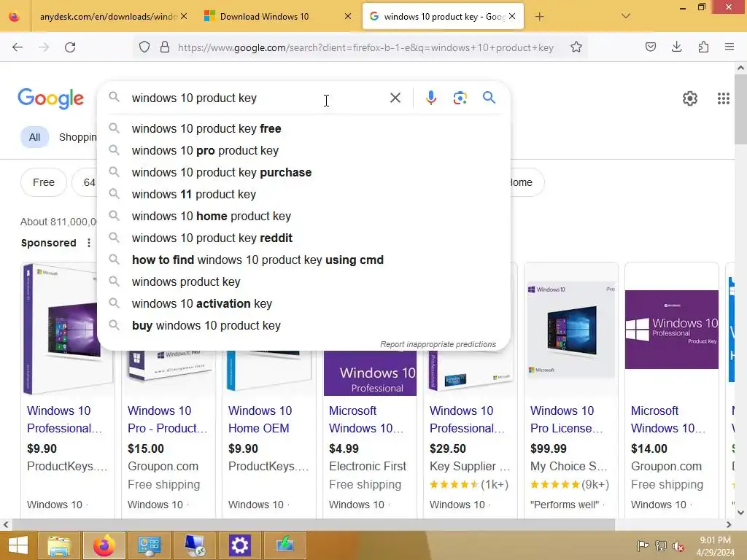Screen dimensions: 747x560
Task: Click the site security padlock icon
Action: pos(165,47)
